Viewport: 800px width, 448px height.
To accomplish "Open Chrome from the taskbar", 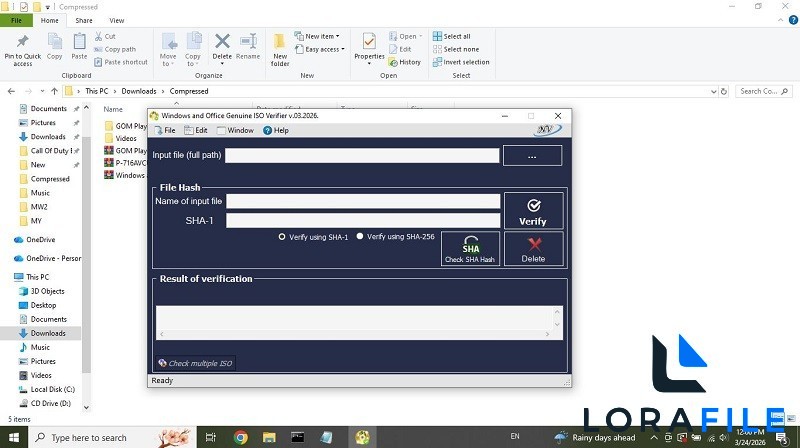I will 240,437.
